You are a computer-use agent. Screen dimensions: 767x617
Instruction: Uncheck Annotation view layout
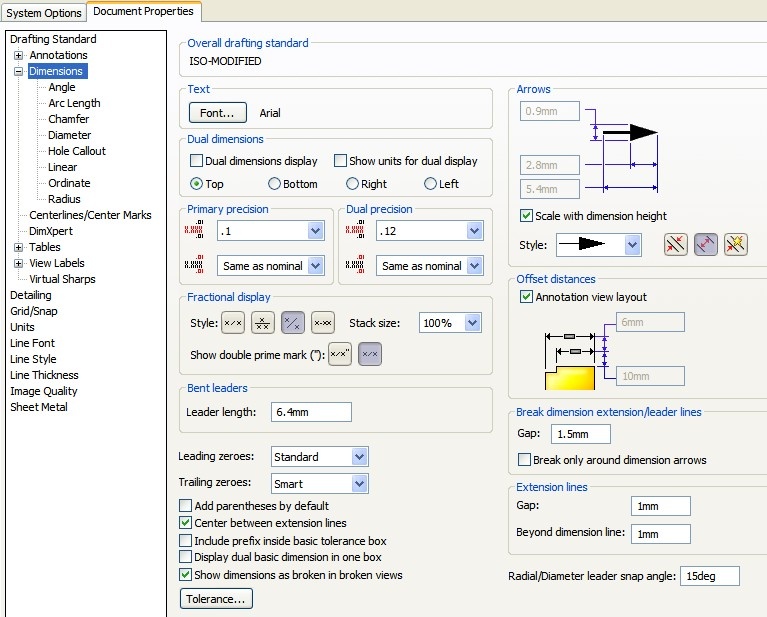tap(526, 297)
